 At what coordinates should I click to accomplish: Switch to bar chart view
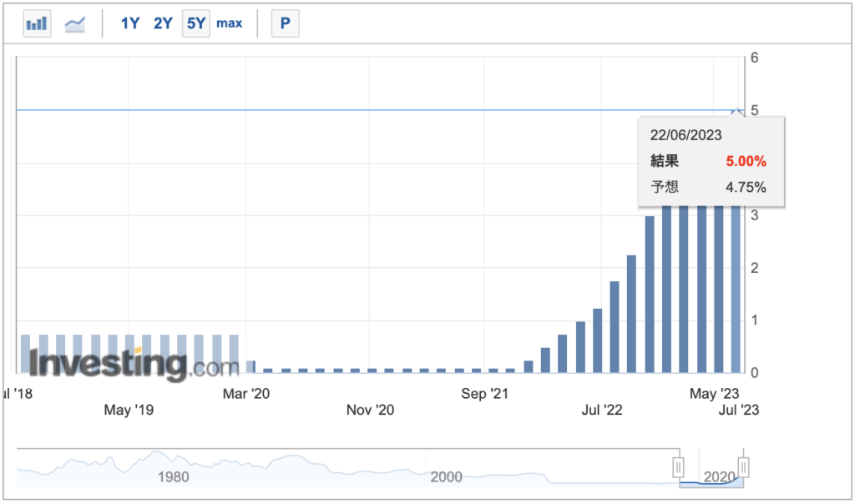pos(37,23)
